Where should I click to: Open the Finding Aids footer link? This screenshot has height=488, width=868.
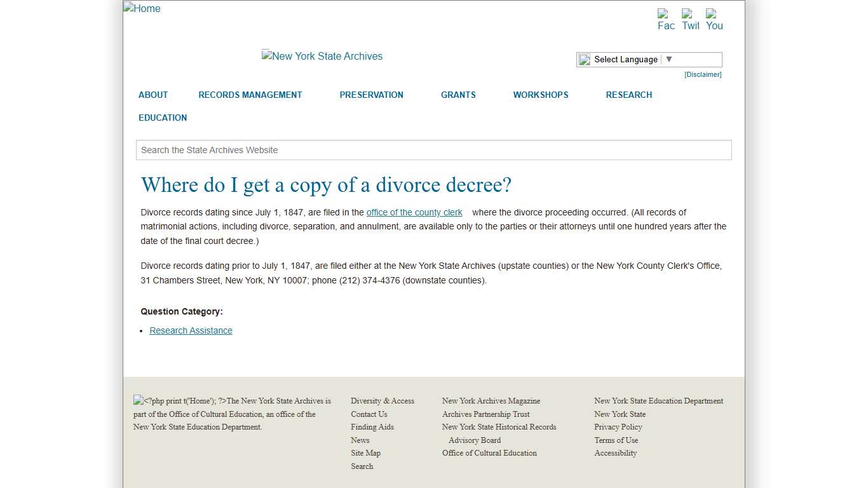pos(372,427)
